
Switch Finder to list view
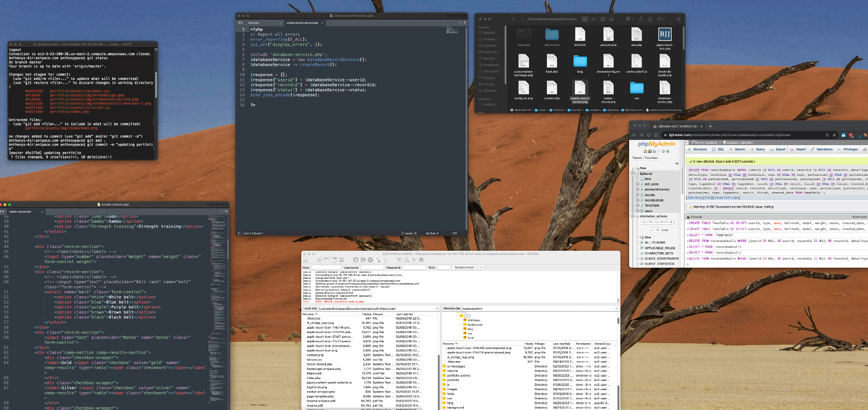click(594, 19)
